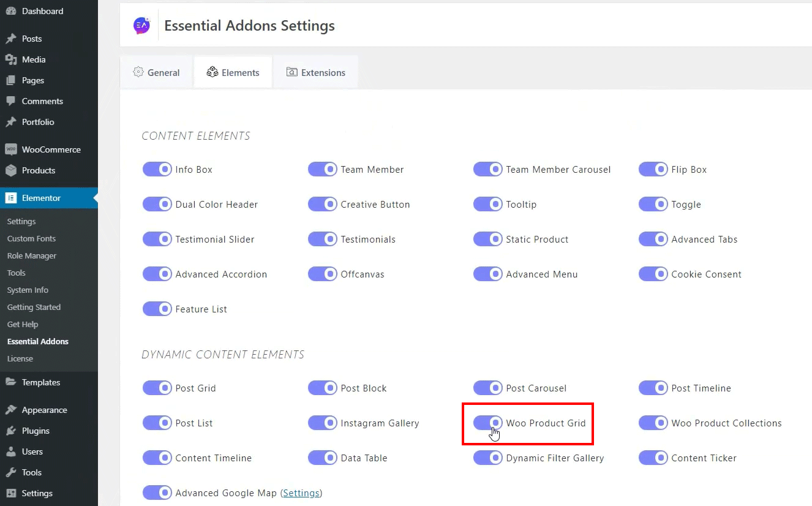Open the Getting Started submenu item
The image size is (812, 506).
[34, 307]
